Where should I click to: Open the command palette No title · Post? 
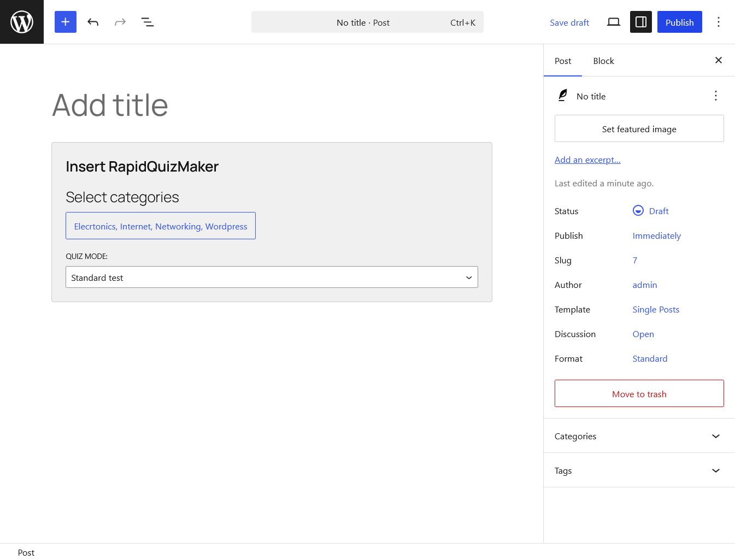point(367,22)
